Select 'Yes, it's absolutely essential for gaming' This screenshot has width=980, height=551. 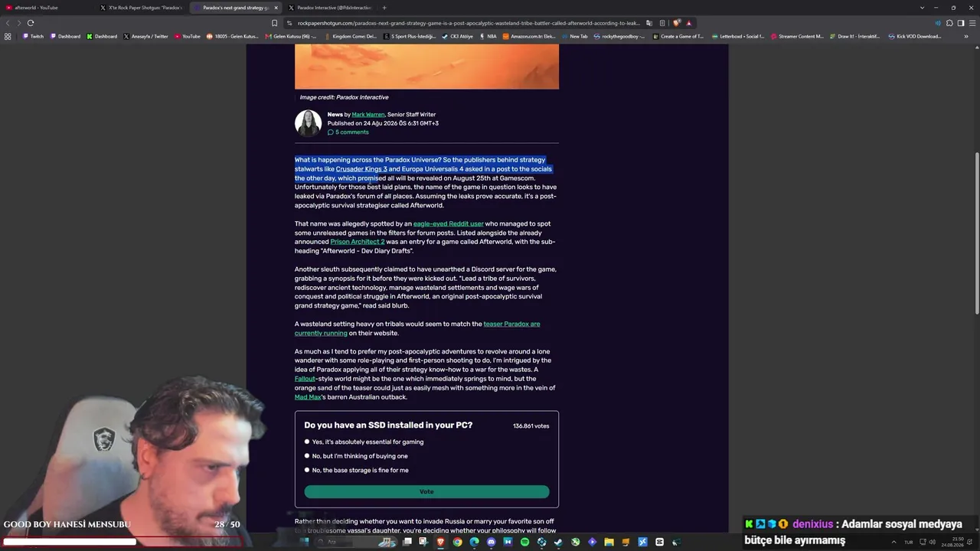click(x=307, y=442)
